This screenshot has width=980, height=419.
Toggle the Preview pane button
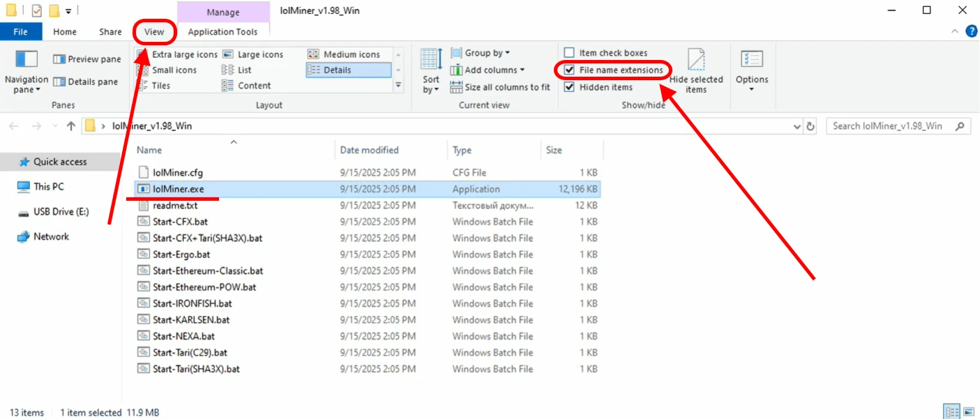[87, 59]
